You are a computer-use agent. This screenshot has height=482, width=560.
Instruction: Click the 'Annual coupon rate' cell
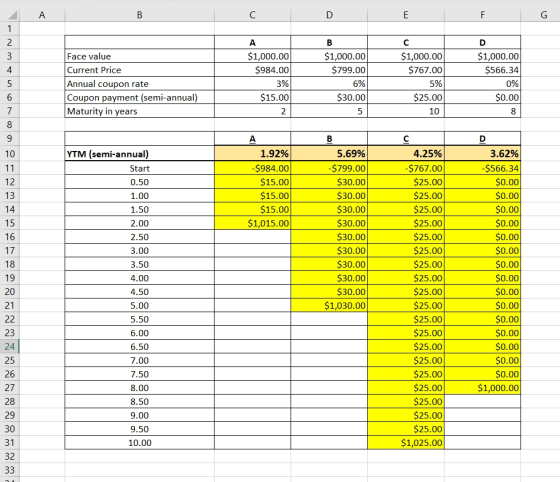click(140, 84)
